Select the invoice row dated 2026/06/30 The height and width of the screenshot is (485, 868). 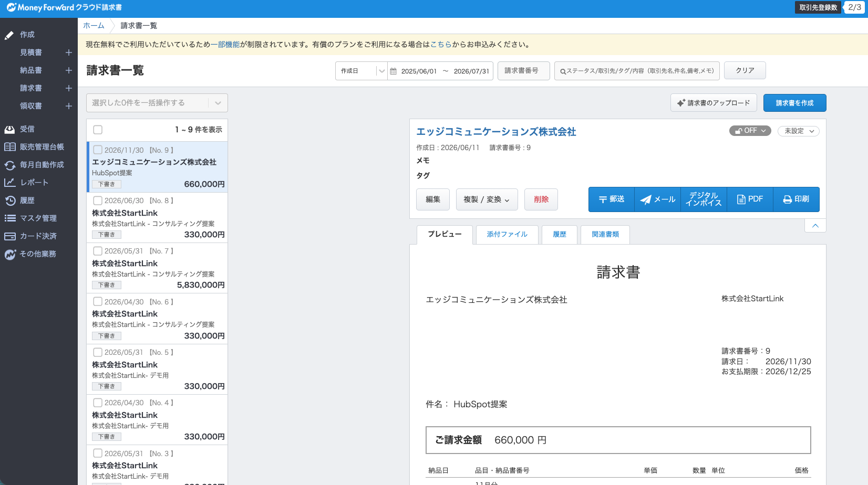157,218
